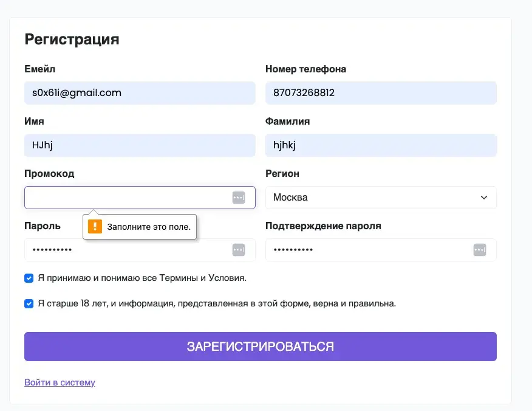Screen dimensions: 532x411
Task: Focus the Номер телефона input field
Action: (381, 93)
